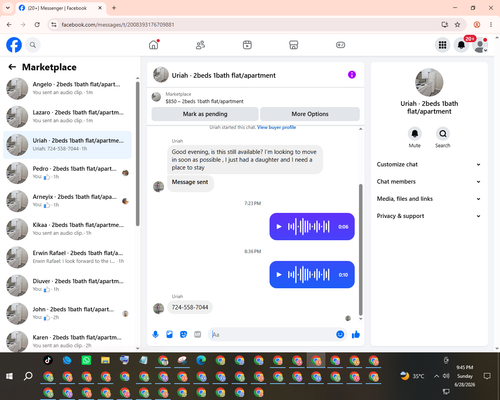Open the Gaming icon in top navigation
The height and width of the screenshot is (400, 500).
point(340,45)
